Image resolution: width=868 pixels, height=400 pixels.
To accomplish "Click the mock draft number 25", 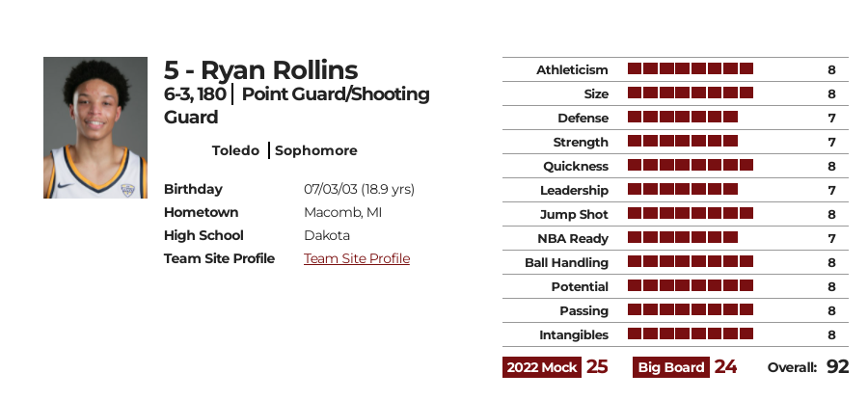I will click(597, 367).
